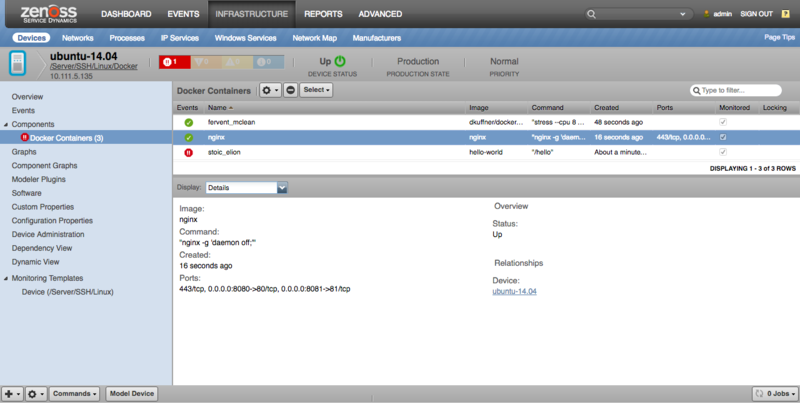Screen dimensions: 800x404
Task: Open Modeler Plugins in sidebar
Action: pos(39,180)
